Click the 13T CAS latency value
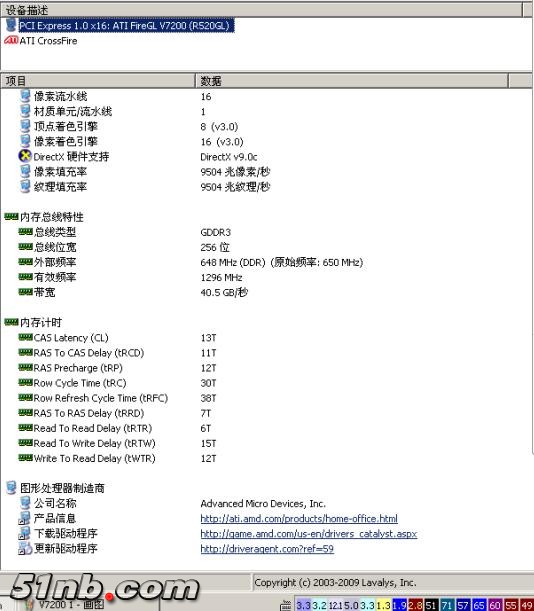Image resolution: width=534 pixels, height=611 pixels. (208, 337)
